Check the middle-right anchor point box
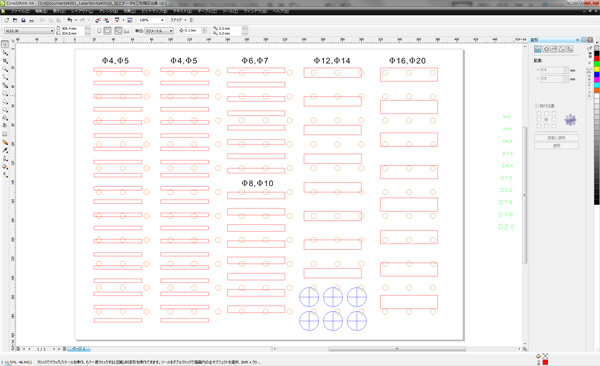The width and height of the screenshot is (600, 366). [x=554, y=119]
